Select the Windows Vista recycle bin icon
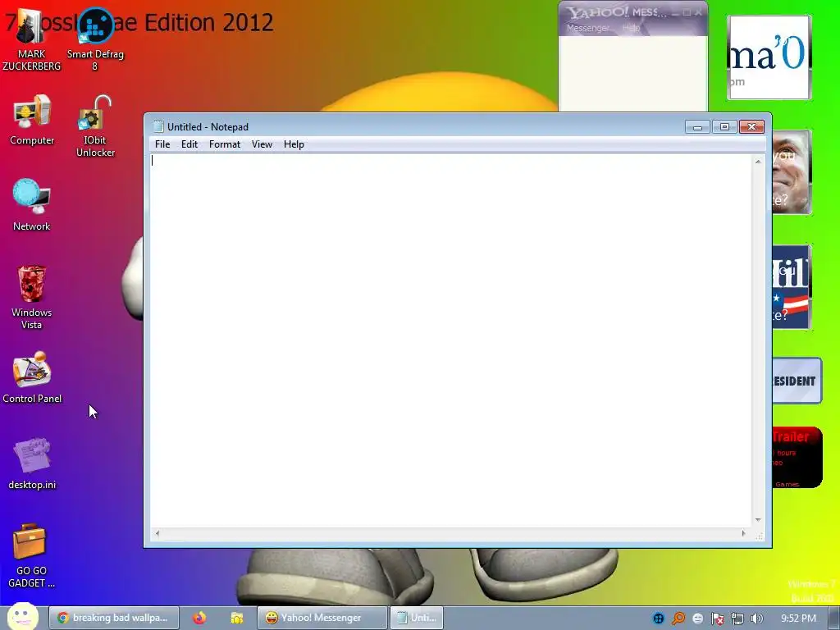The width and height of the screenshot is (840, 630). coord(32,297)
